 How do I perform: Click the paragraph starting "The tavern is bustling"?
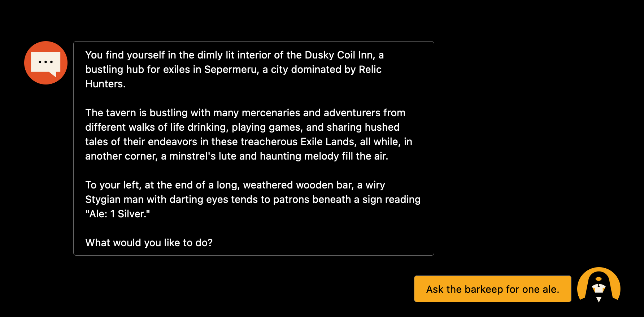coord(249,134)
